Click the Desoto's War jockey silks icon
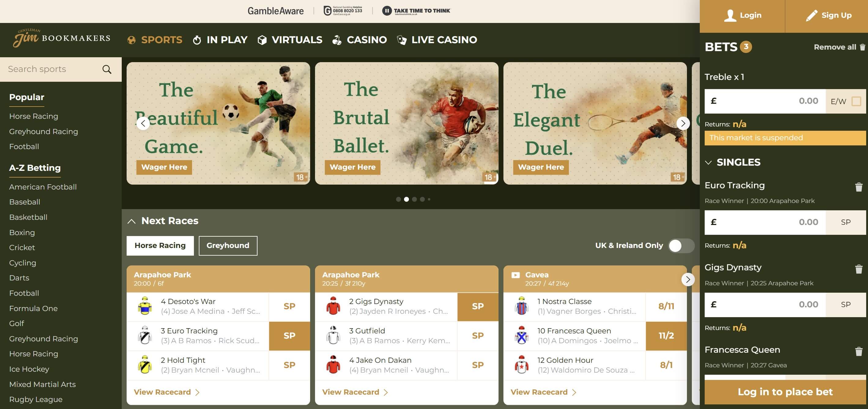The width and height of the screenshot is (868, 409). coord(145,306)
